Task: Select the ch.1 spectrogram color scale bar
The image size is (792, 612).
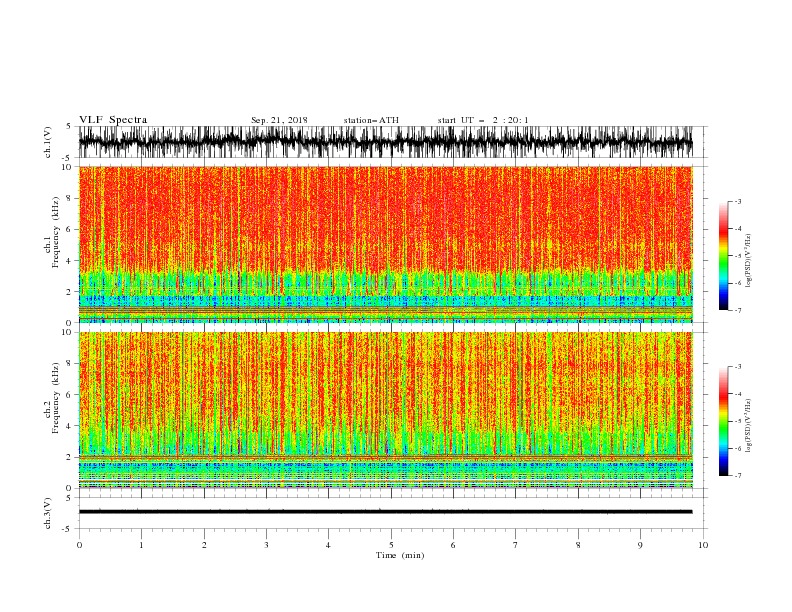Action: 723,255
